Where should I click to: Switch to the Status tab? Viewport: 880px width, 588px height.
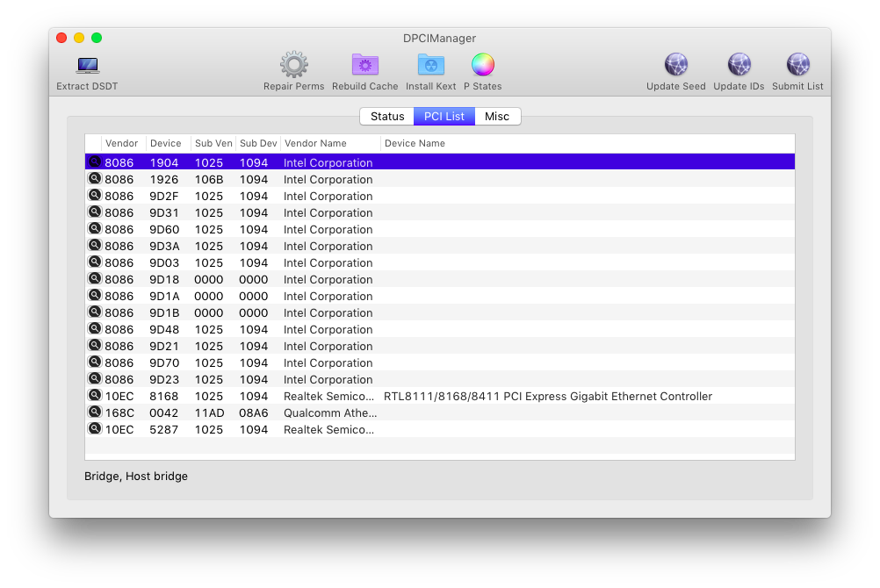386,117
